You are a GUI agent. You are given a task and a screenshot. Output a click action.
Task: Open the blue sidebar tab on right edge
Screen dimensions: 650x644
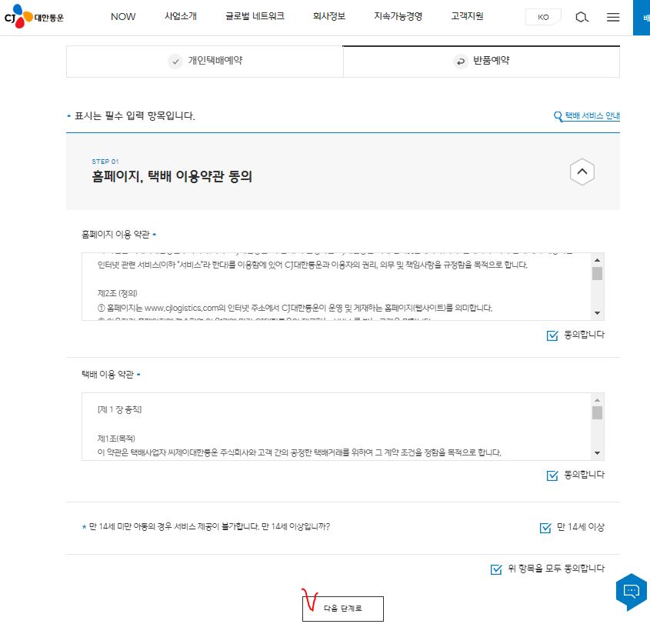tap(645, 17)
